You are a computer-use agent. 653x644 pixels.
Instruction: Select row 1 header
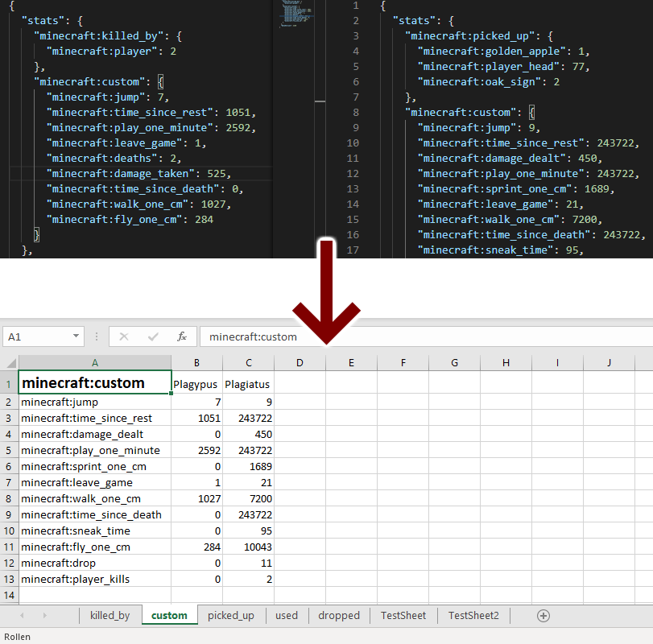tap(9, 383)
